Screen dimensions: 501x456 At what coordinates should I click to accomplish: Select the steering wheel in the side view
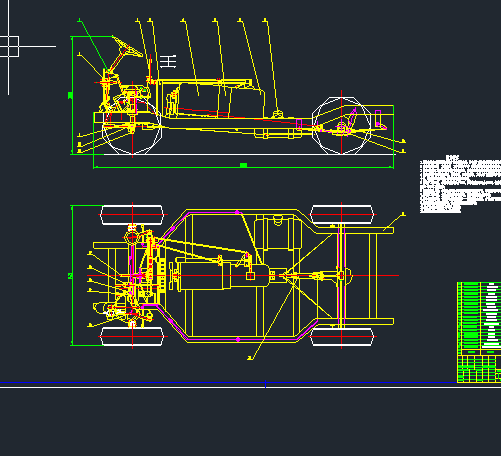(x=127, y=47)
